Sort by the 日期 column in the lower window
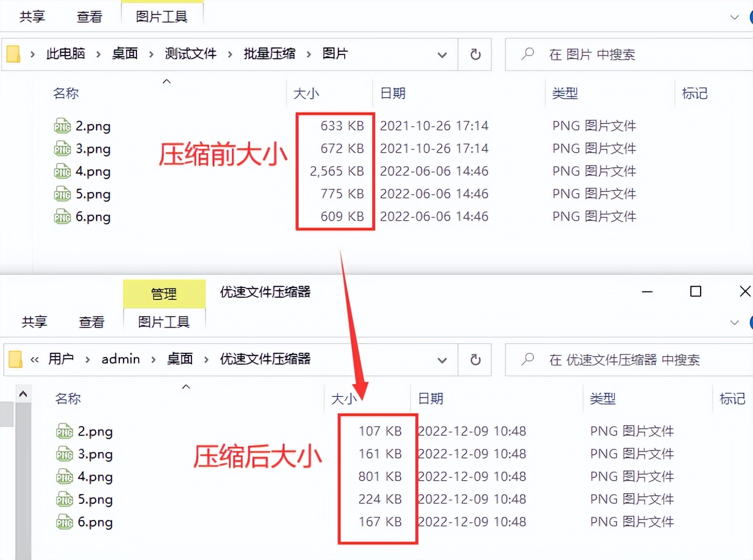 (x=430, y=399)
